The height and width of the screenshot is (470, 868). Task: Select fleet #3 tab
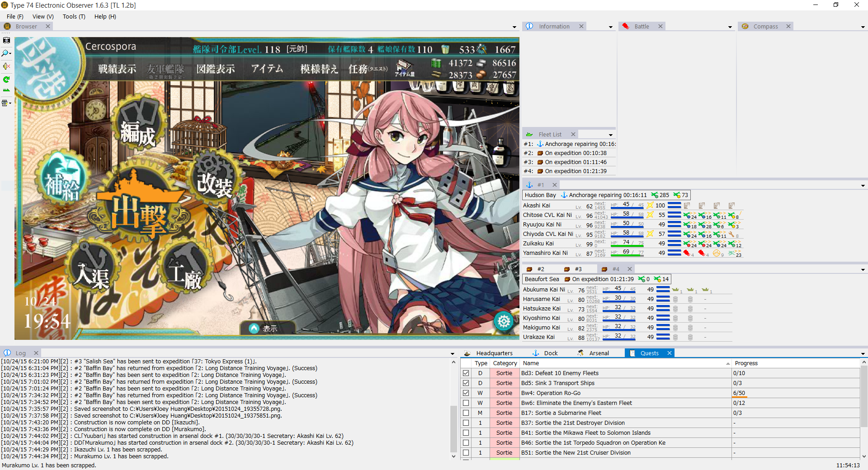click(573, 269)
